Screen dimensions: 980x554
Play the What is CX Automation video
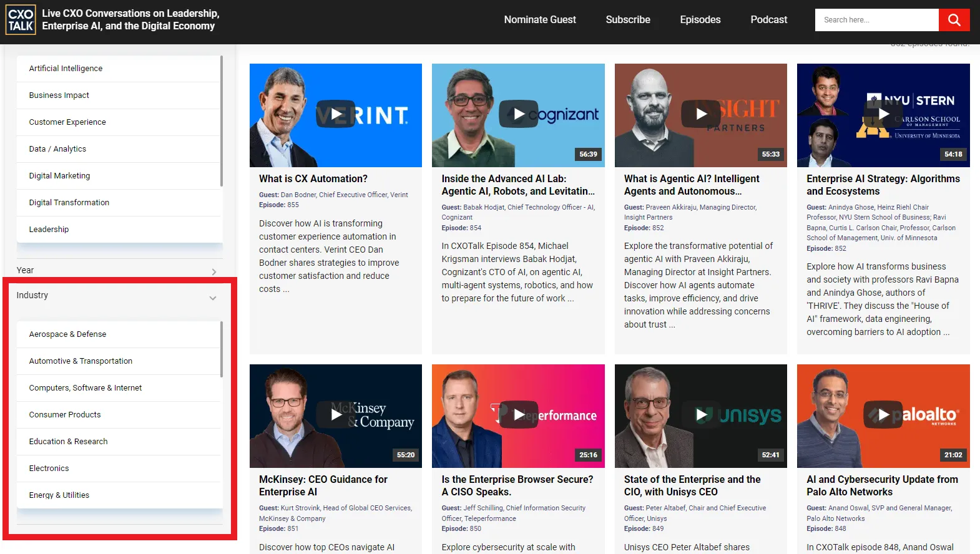tap(336, 114)
